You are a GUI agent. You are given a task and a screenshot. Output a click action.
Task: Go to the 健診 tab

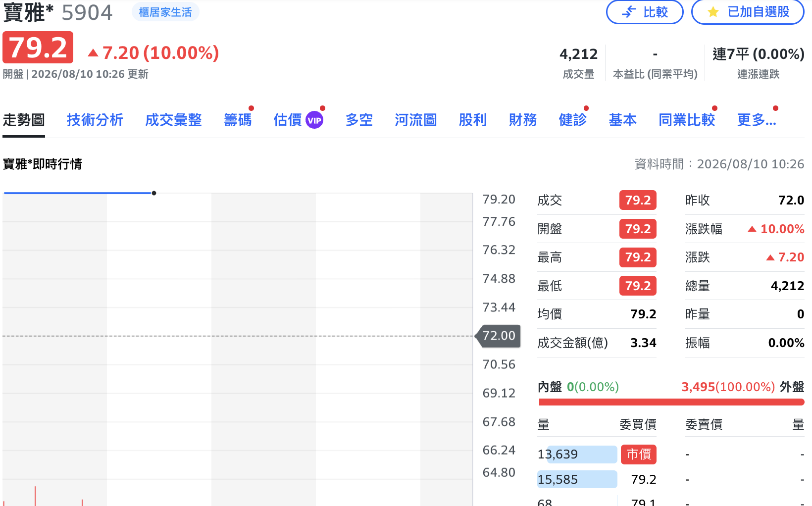tap(573, 120)
